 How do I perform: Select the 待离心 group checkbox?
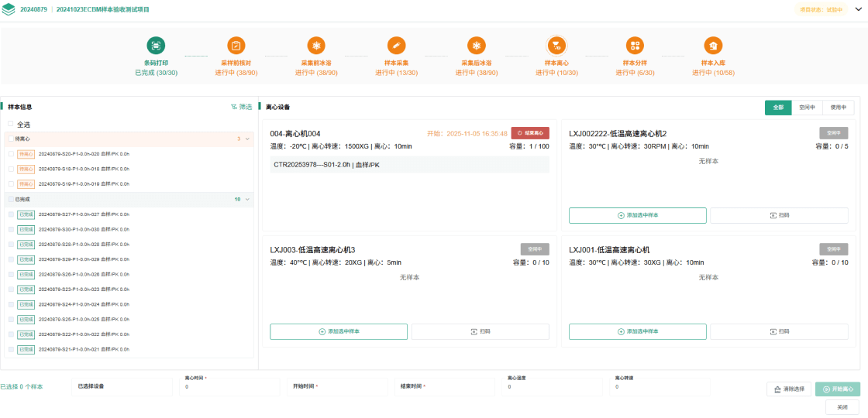coord(11,139)
